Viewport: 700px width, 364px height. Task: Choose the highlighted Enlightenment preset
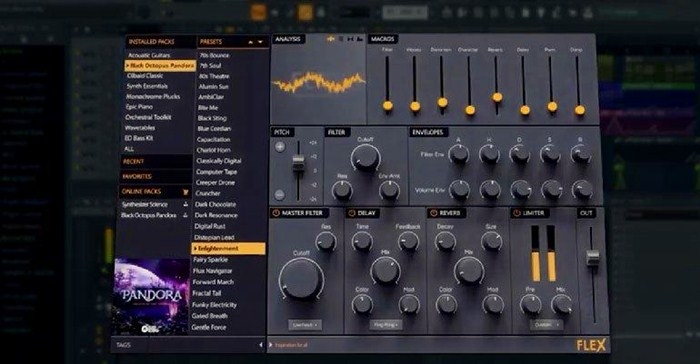(x=229, y=248)
